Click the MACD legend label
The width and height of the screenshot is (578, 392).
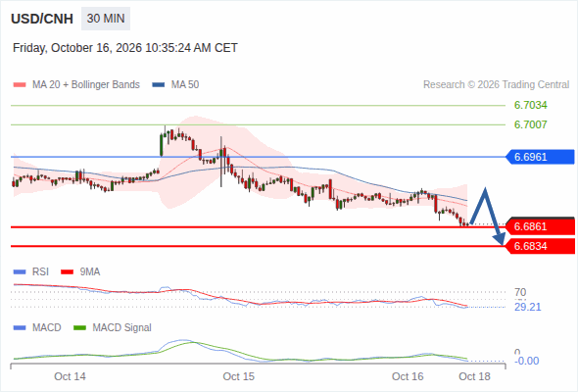pyautogui.click(x=46, y=328)
